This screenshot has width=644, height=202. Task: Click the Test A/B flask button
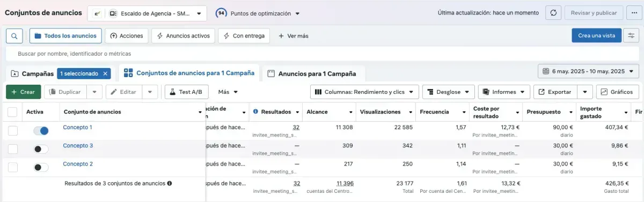tap(186, 92)
